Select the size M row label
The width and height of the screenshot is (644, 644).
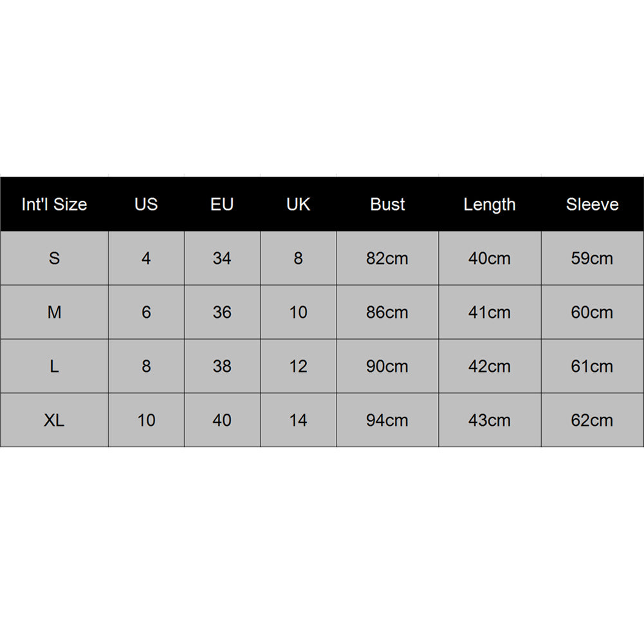[x=54, y=313]
